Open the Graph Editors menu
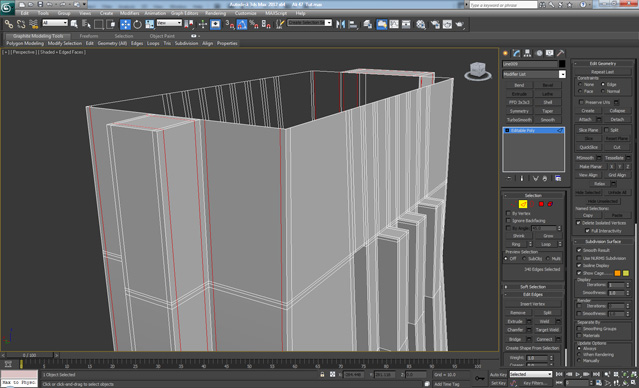This screenshot has width=639, height=388. (184, 13)
